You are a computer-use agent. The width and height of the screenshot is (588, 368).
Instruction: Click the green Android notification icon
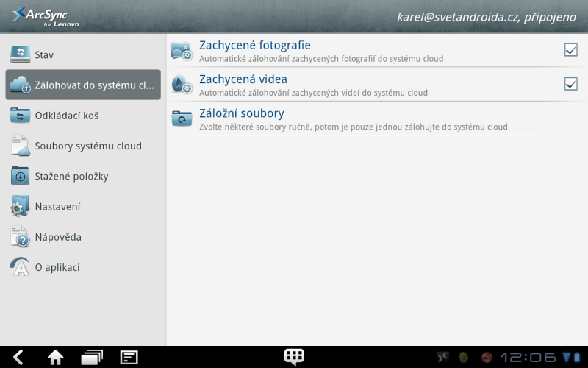click(464, 357)
